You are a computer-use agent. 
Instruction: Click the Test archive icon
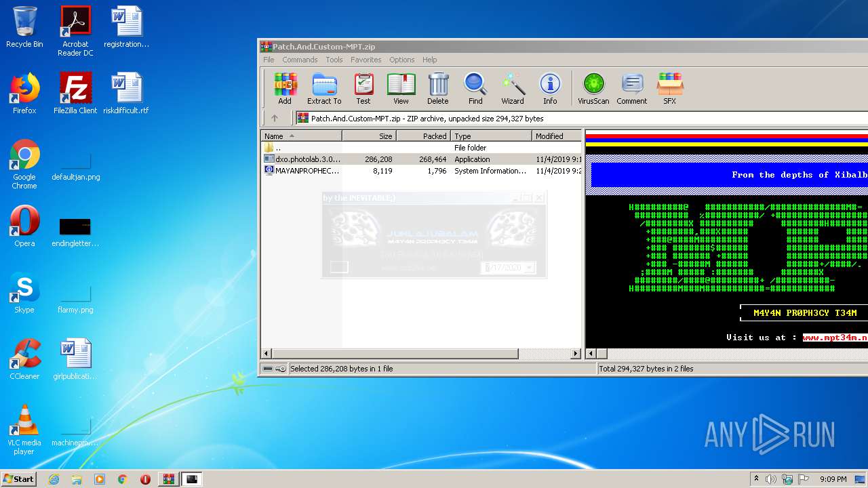click(x=363, y=89)
